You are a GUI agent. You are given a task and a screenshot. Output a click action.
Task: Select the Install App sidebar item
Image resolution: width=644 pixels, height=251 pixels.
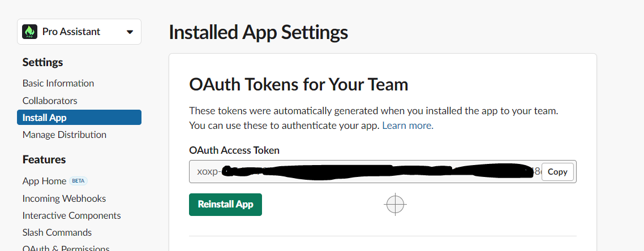coord(79,118)
